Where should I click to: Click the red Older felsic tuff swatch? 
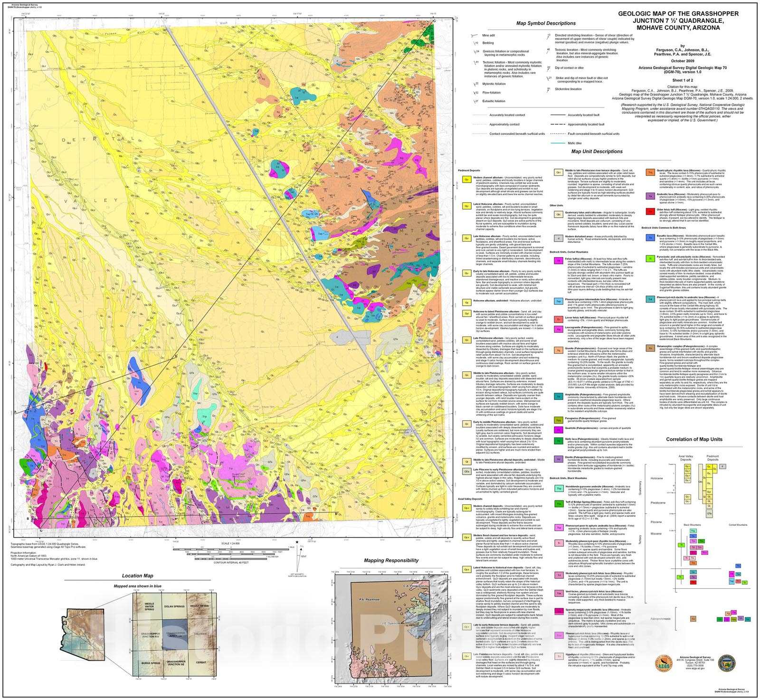pos(650,211)
